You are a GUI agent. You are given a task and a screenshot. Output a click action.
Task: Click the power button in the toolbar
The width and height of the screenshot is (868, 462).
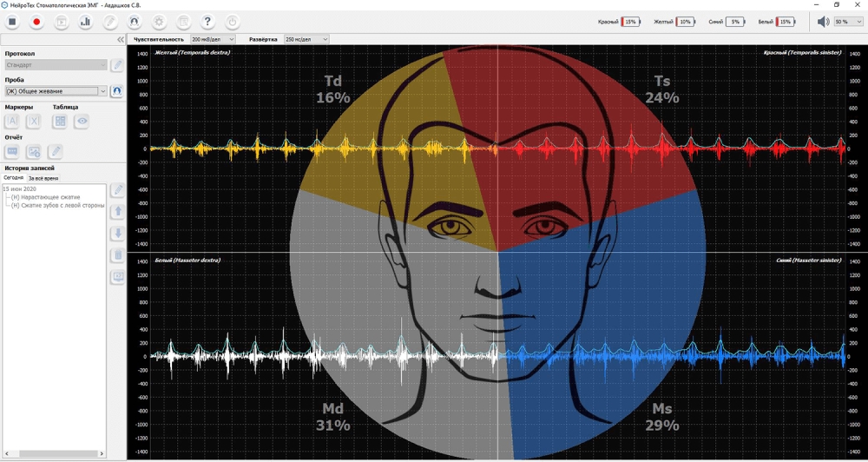point(232,22)
